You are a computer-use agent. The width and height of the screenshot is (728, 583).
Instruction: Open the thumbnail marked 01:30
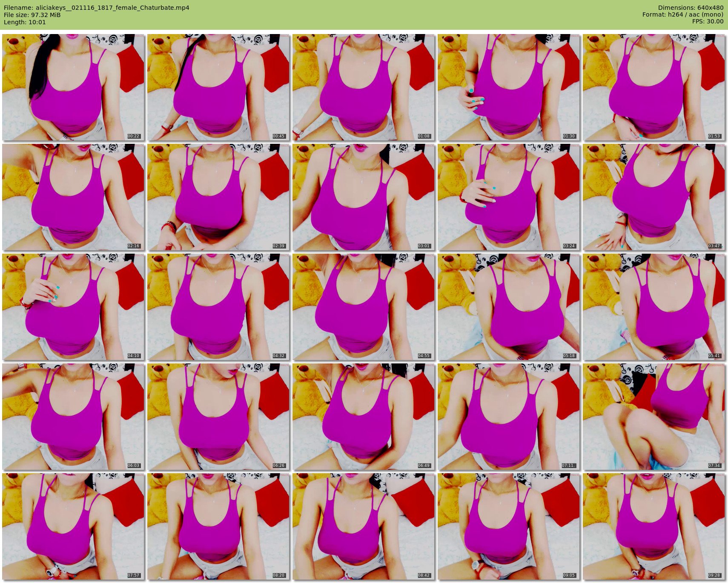tap(508, 87)
